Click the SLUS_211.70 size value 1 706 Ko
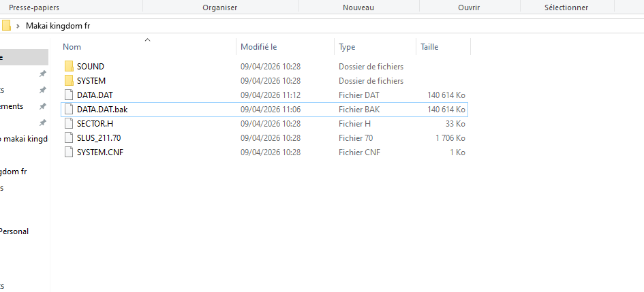The width and height of the screenshot is (644, 292). (450, 138)
